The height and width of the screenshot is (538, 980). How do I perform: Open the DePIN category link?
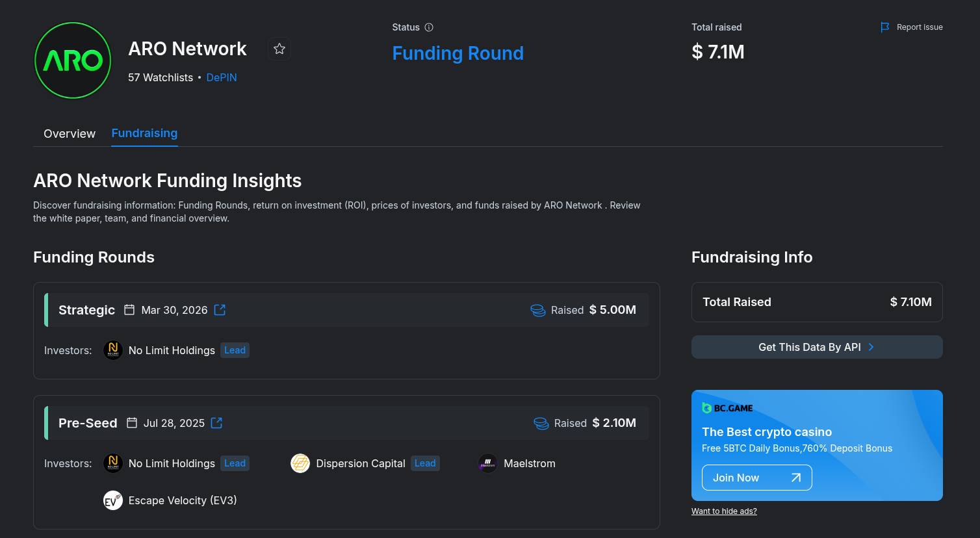221,77
